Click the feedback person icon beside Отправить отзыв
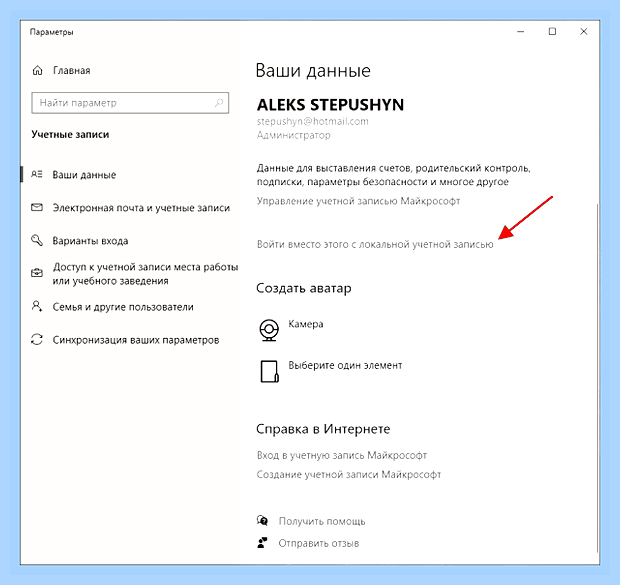Screen dimensions: 620x585 point(262,542)
